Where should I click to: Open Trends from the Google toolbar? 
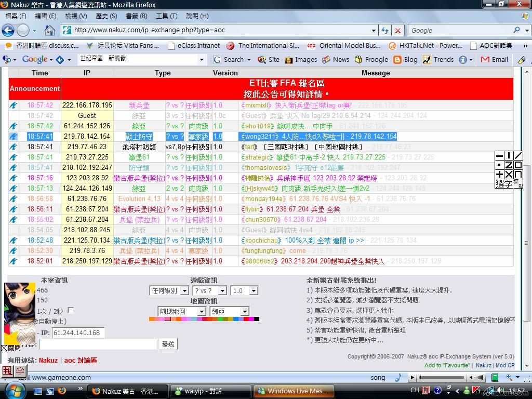438,59
